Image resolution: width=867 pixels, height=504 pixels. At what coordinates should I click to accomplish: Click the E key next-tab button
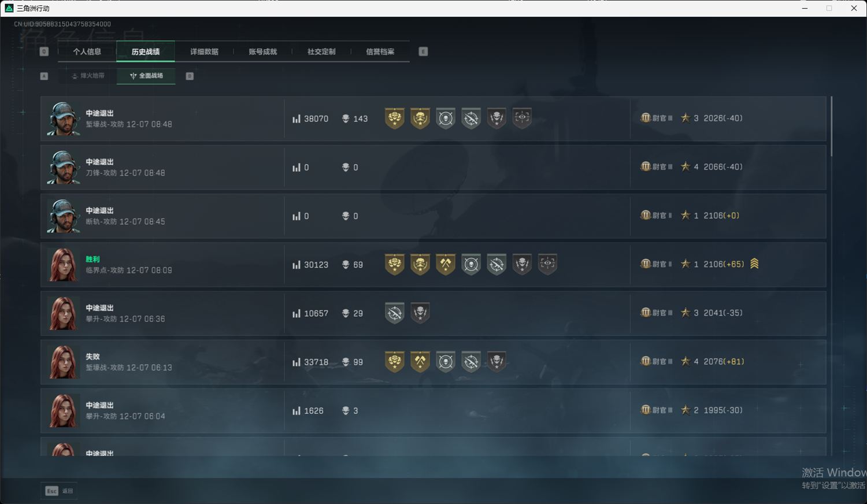(x=423, y=51)
